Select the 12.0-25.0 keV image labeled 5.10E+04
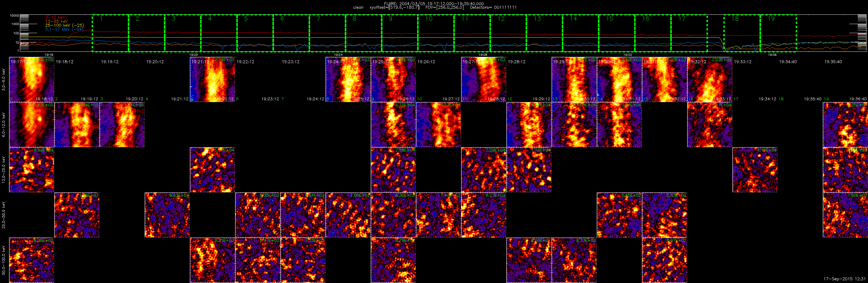Screen dimensions: 868x283 coord(212,169)
